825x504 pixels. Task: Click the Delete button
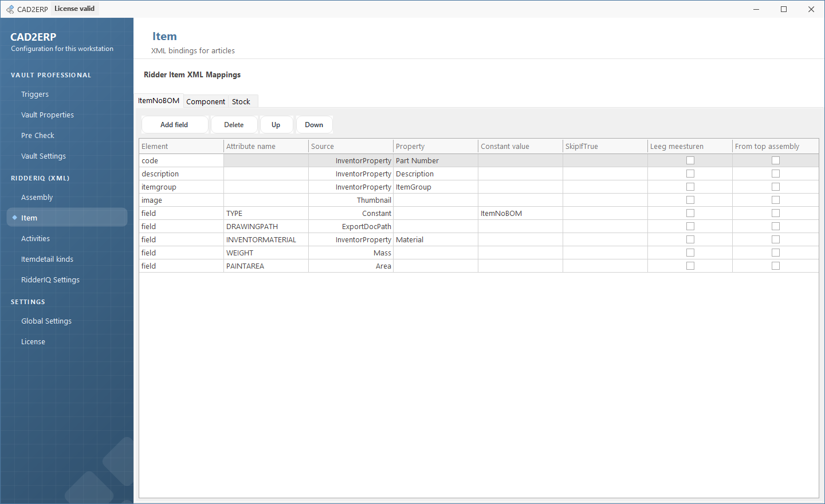(234, 125)
